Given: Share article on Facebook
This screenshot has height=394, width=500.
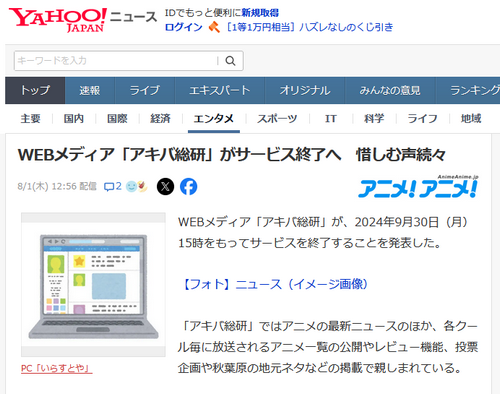Looking at the screenshot, I should tap(189, 186).
